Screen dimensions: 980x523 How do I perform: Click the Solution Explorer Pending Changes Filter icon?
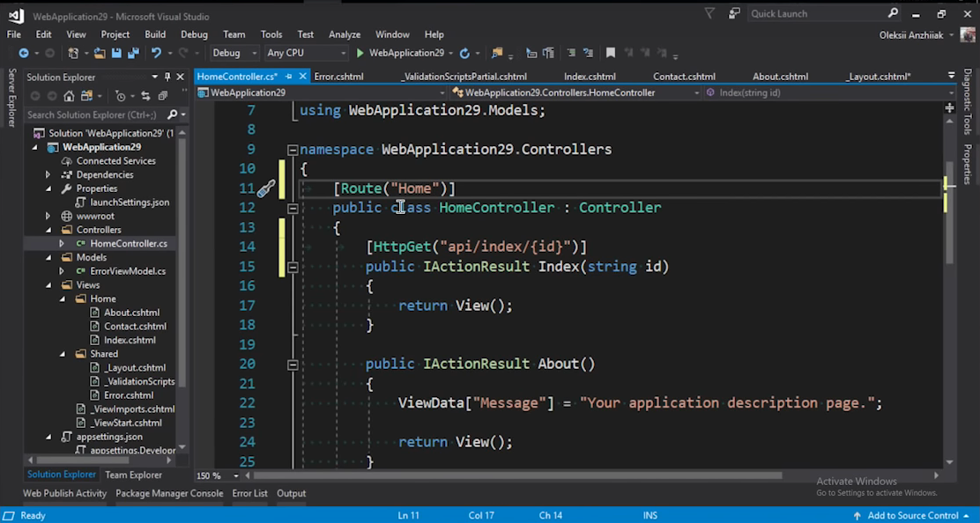(121, 96)
